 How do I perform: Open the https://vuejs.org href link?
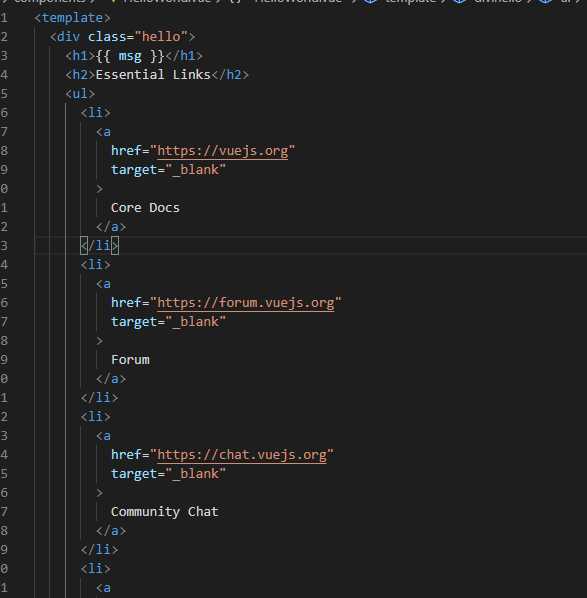[x=222, y=151]
